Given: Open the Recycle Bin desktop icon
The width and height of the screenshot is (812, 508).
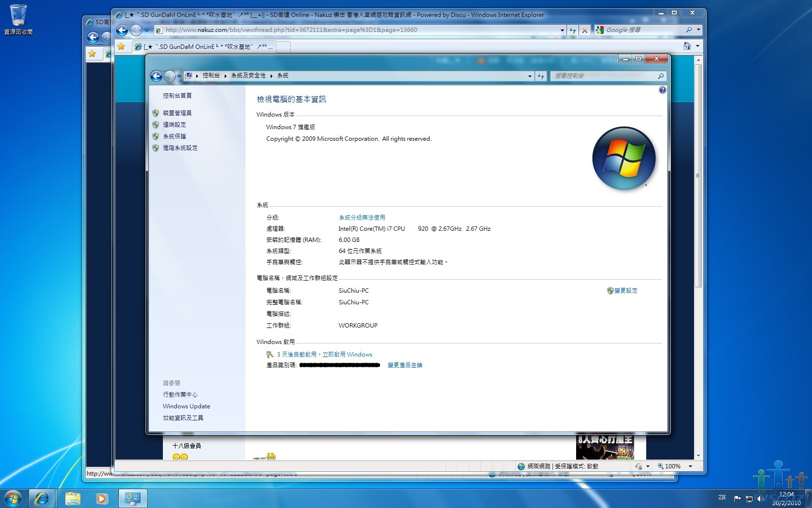Looking at the screenshot, I should tap(18, 19).
